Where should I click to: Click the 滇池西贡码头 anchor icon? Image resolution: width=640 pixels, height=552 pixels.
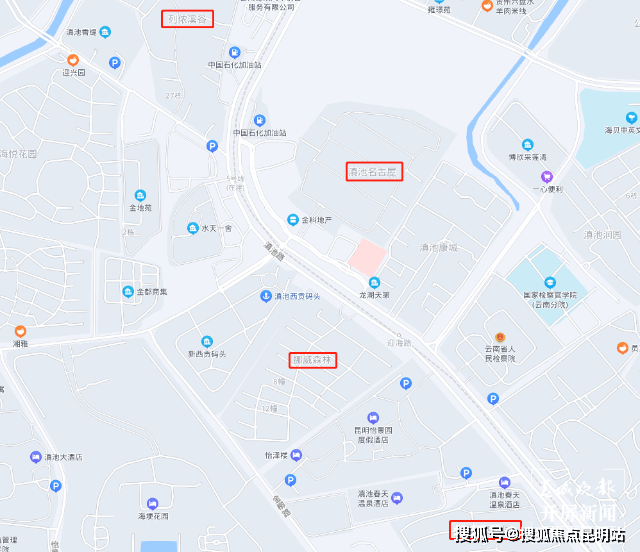coord(266,296)
